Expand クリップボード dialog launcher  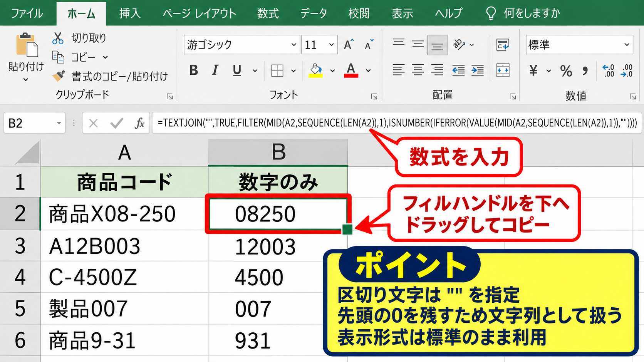(170, 97)
